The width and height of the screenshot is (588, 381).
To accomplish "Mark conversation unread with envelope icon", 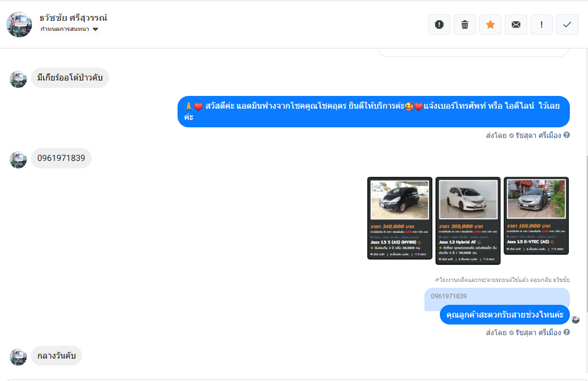I will (x=516, y=25).
